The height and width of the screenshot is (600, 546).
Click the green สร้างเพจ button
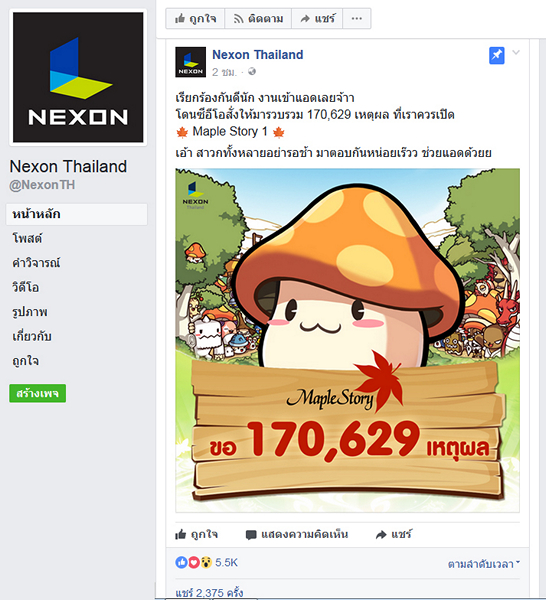coord(37,393)
